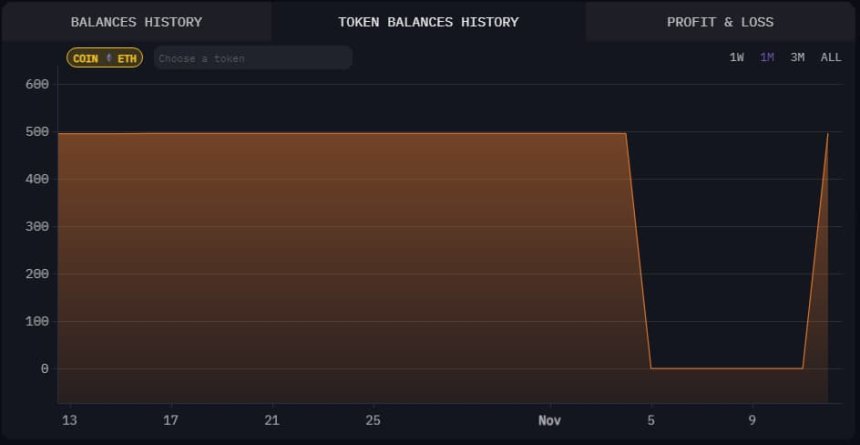The height and width of the screenshot is (445, 860).
Task: Click the 'Choose a token' input field
Action: (252, 58)
